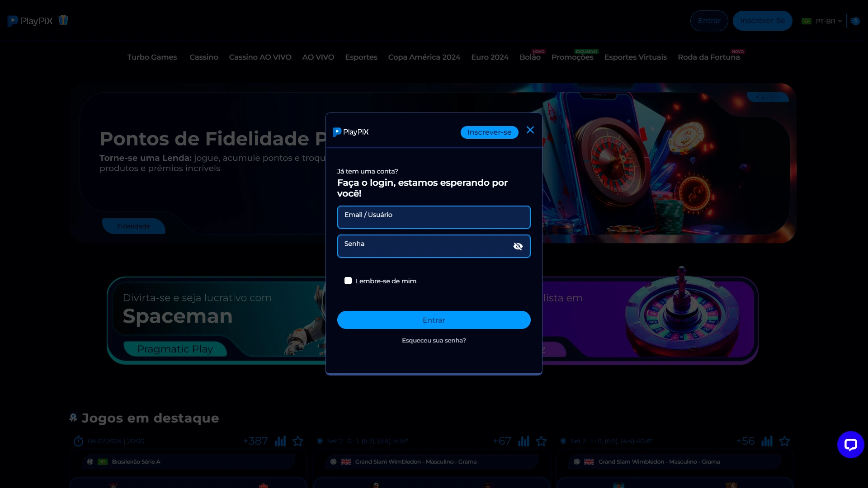Open the live chat support bubble
This screenshot has width=868, height=488.
tap(850, 445)
